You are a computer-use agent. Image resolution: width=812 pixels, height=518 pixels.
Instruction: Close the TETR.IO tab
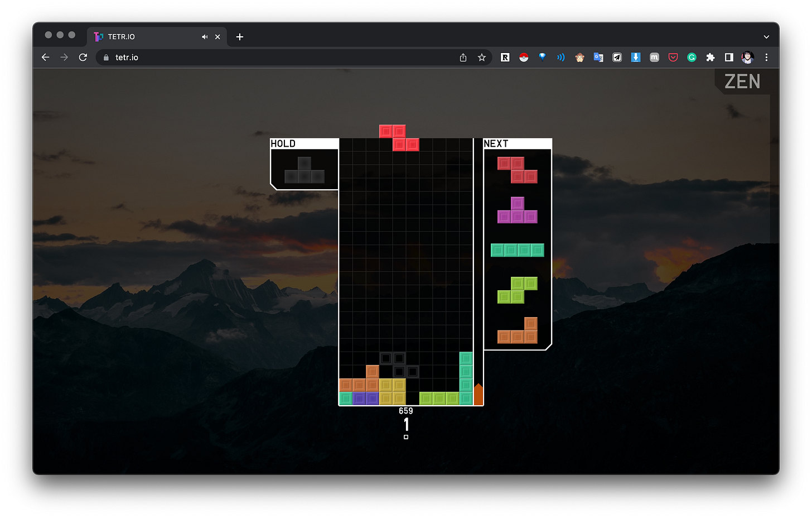coord(217,37)
